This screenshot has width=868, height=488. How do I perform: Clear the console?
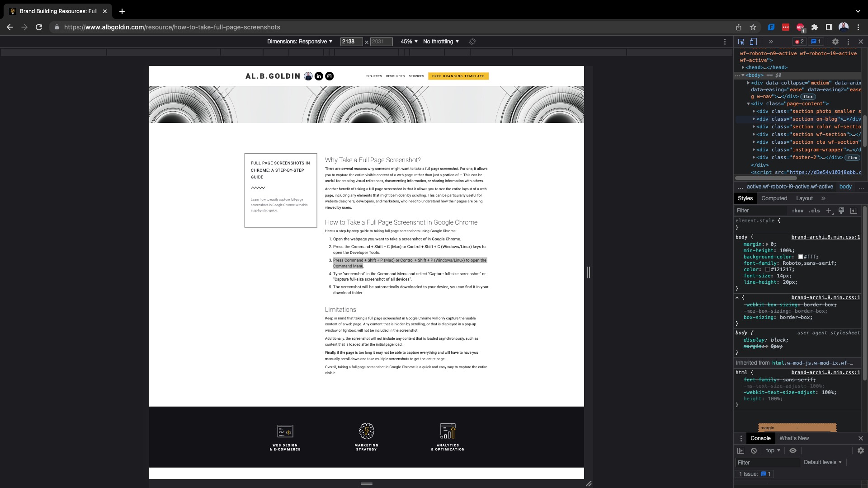[754, 450]
